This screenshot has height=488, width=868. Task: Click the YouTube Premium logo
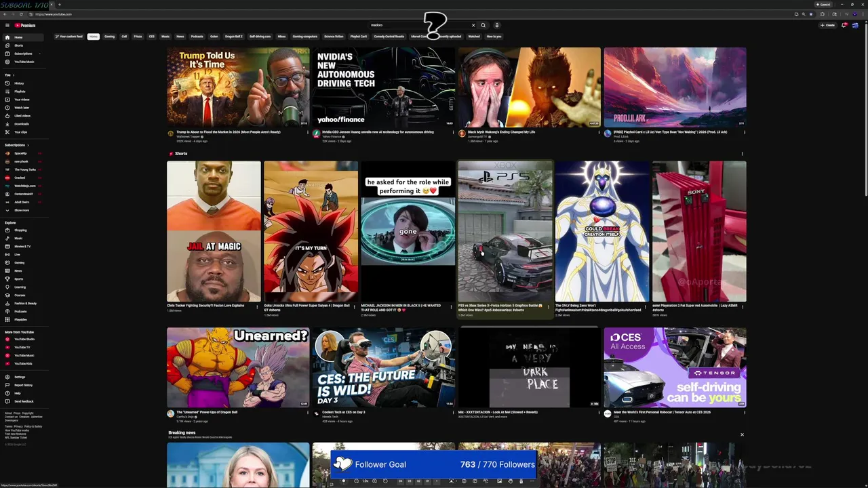tap(25, 25)
